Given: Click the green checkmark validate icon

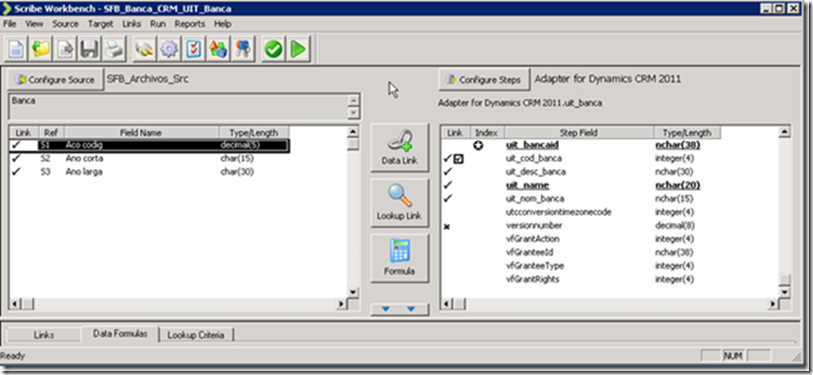Looking at the screenshot, I should point(273,50).
